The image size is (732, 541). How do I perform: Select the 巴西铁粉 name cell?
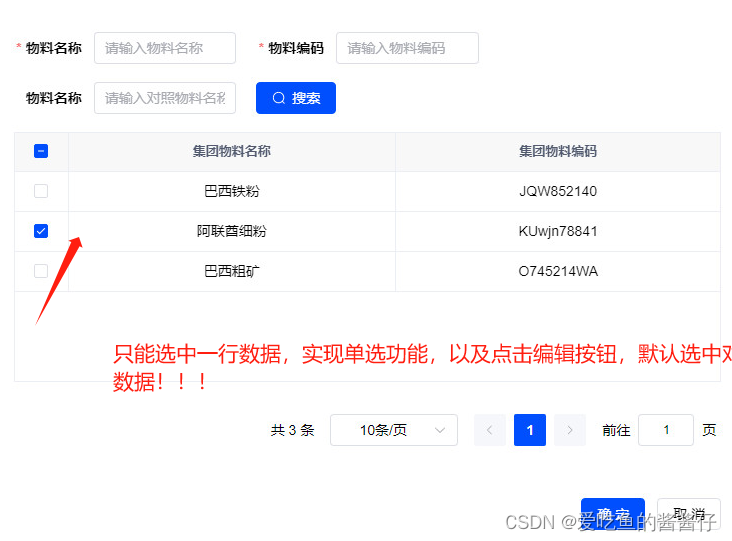click(232, 191)
